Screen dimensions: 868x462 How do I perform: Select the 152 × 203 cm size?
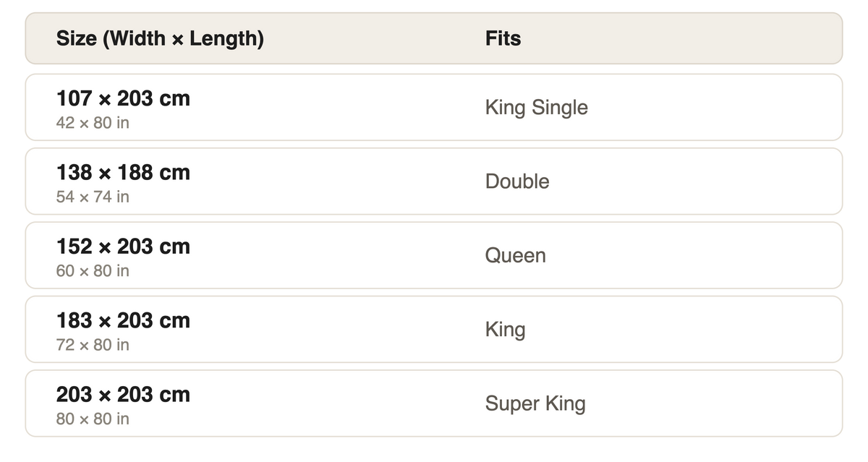[123, 247]
